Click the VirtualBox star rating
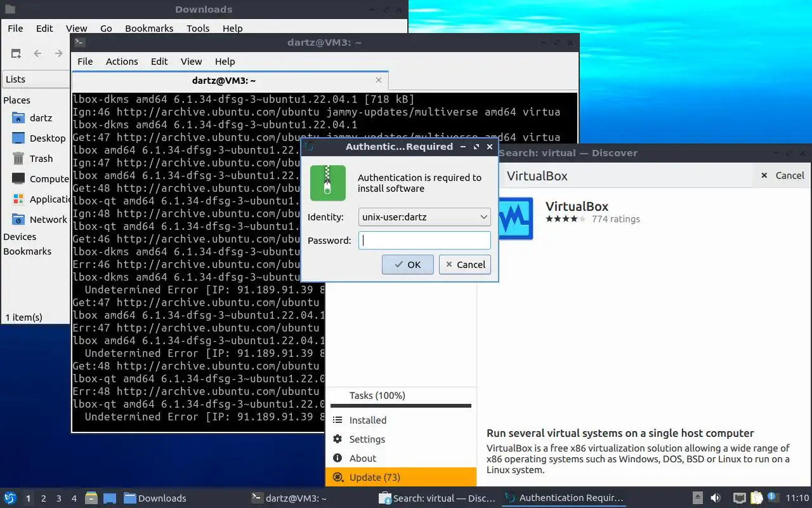This screenshot has height=508, width=812. [566, 219]
